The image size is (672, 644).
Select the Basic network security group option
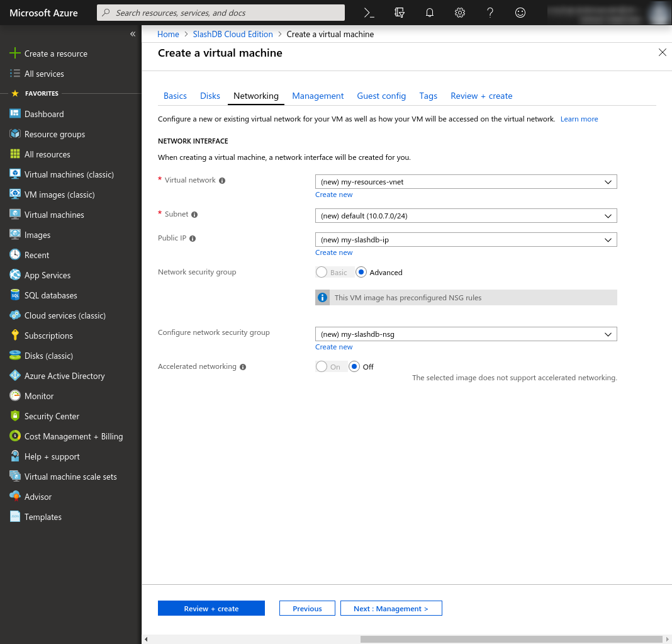pyautogui.click(x=322, y=273)
